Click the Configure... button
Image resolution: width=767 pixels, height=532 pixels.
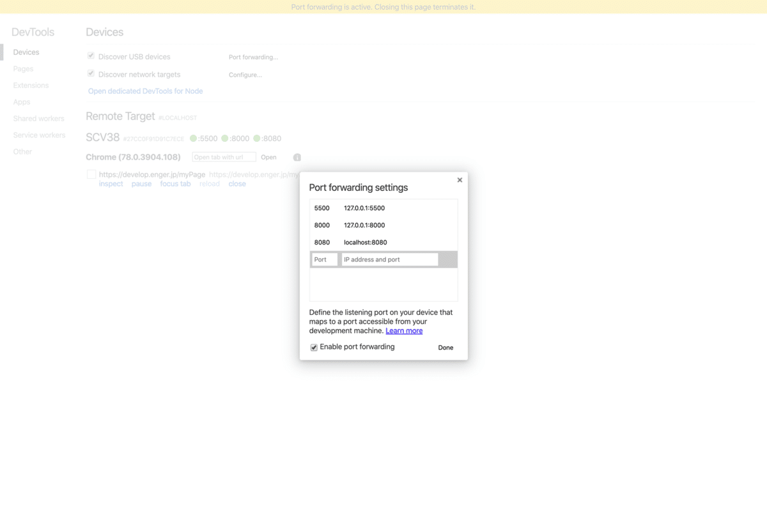pyautogui.click(x=245, y=75)
